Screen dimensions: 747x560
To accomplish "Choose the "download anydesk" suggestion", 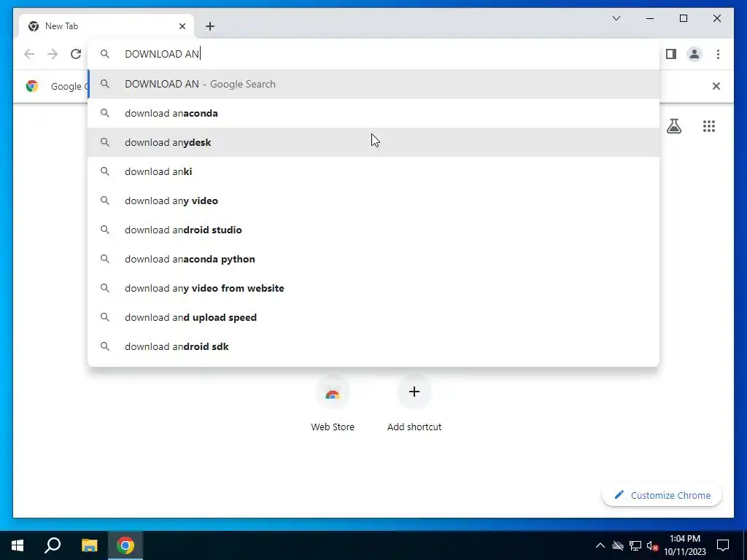I will coord(374,142).
